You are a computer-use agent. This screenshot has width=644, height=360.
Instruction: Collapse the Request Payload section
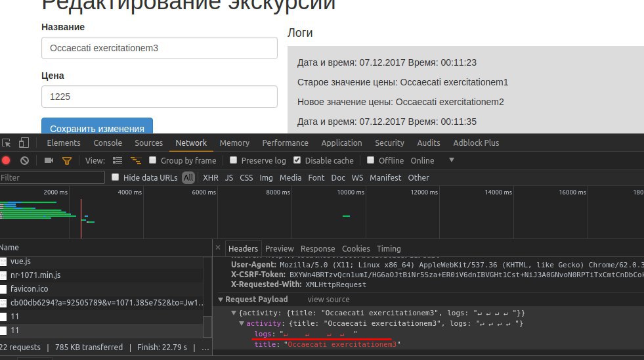click(x=221, y=300)
